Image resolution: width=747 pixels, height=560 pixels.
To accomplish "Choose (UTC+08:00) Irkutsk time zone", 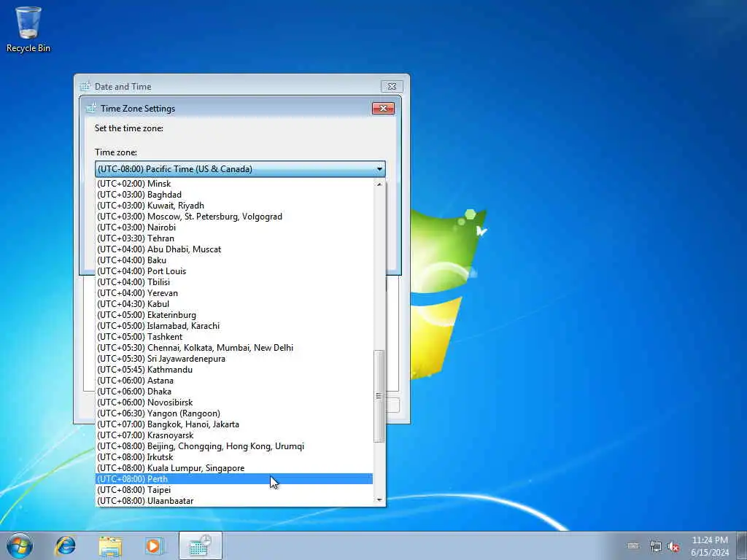I will coord(234,457).
